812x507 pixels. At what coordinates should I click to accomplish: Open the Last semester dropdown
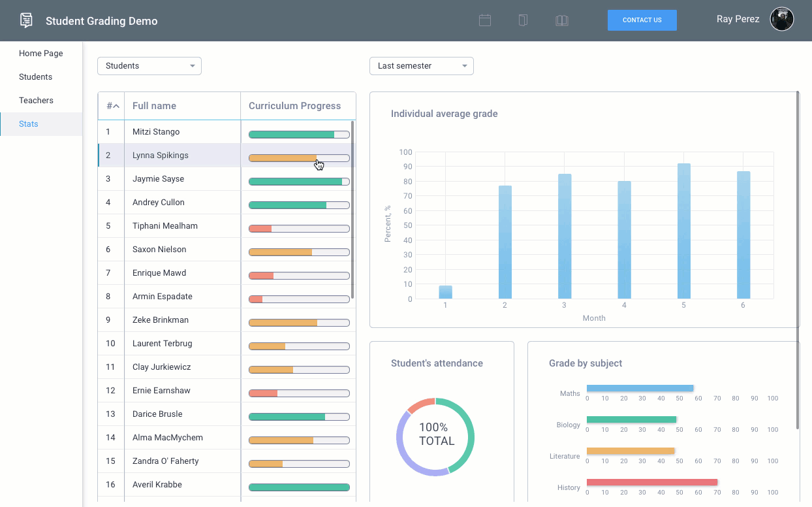[x=421, y=66]
